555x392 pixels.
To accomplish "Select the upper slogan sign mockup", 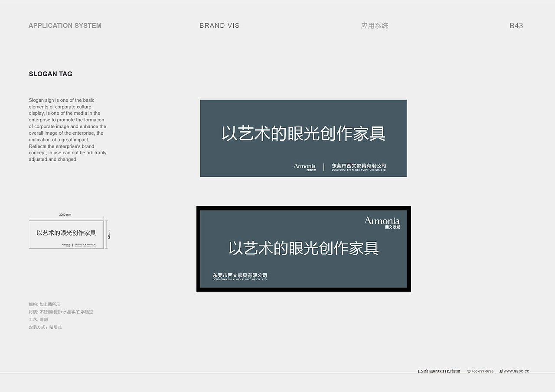I will [304, 138].
